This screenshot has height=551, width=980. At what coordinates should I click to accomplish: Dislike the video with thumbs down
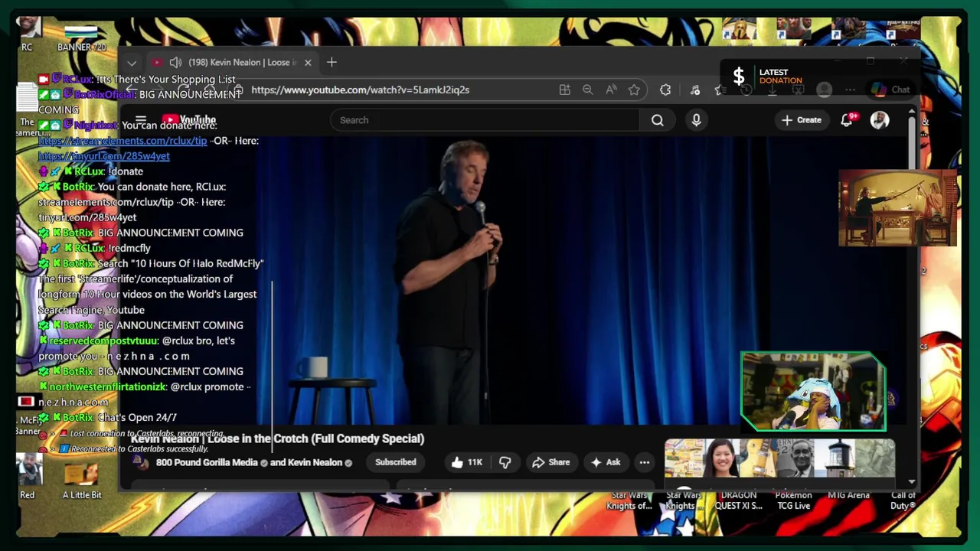505,462
